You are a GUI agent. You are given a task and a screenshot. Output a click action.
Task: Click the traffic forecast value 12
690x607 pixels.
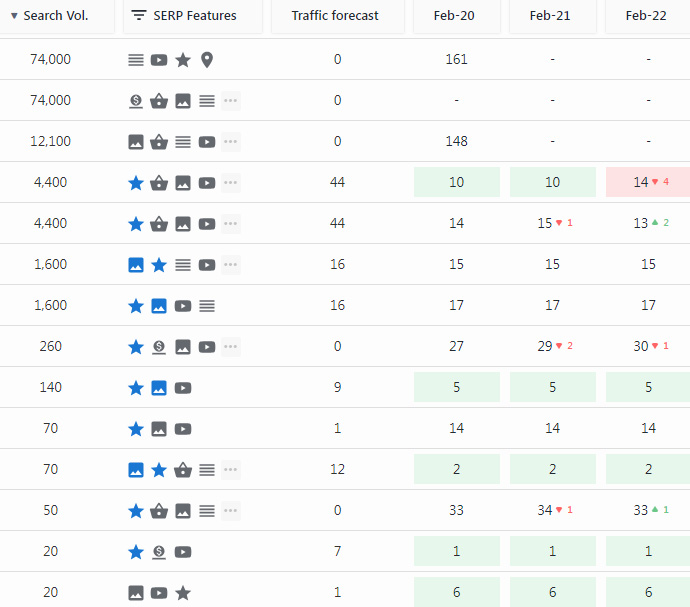338,469
